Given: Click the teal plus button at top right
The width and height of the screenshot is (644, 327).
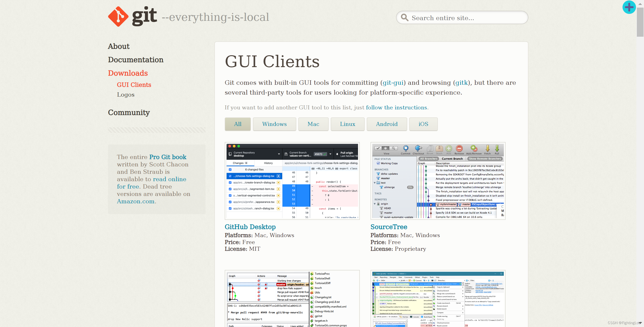Looking at the screenshot, I should (629, 7).
